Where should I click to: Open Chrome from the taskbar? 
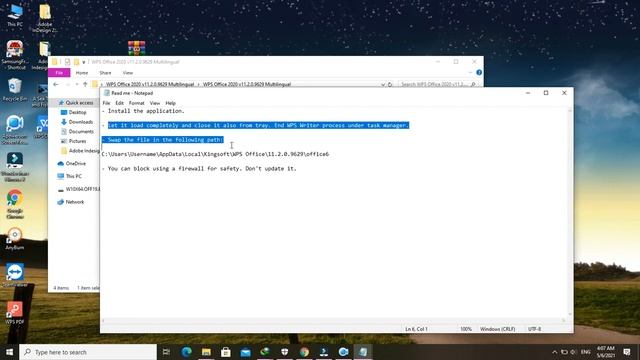(x=304, y=352)
